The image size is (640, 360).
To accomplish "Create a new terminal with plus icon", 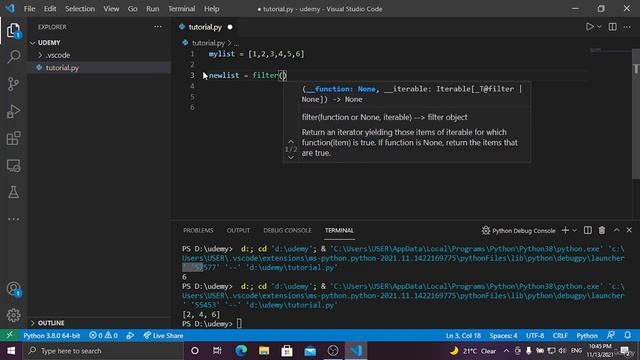I will (x=565, y=231).
